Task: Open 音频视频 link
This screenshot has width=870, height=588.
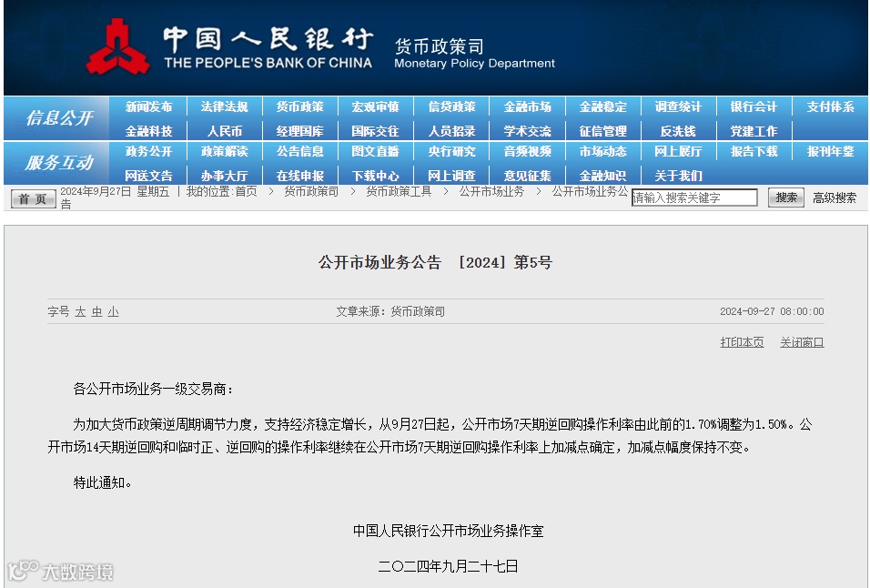Action: click(527, 151)
